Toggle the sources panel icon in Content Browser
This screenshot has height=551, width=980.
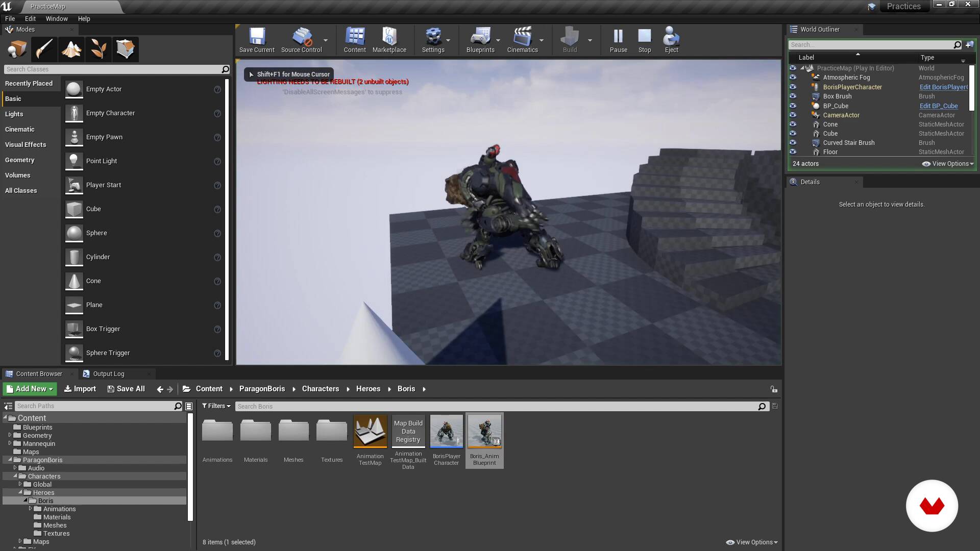[8, 406]
